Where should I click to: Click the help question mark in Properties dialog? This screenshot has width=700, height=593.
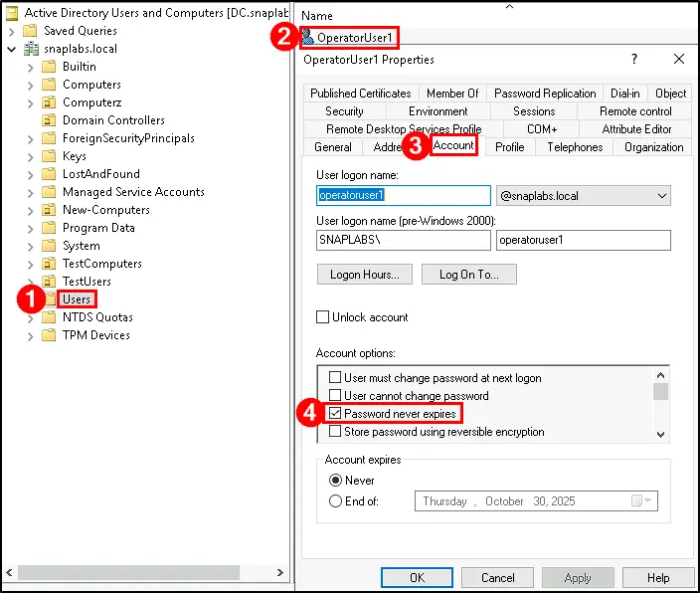coord(634,59)
